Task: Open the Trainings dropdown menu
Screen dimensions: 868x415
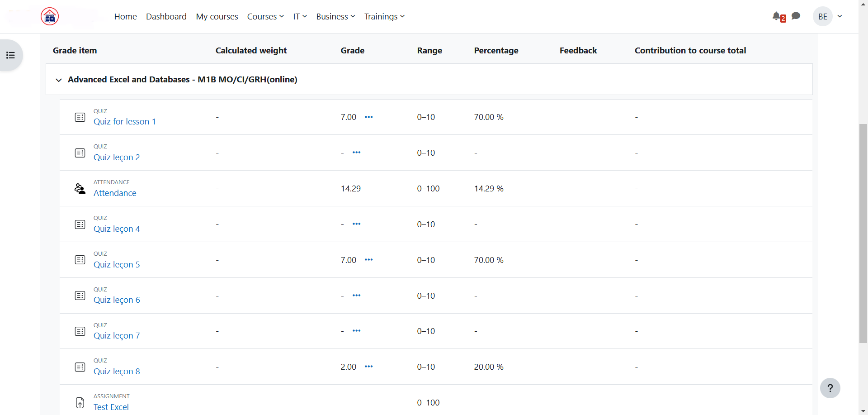Action: 384,17
